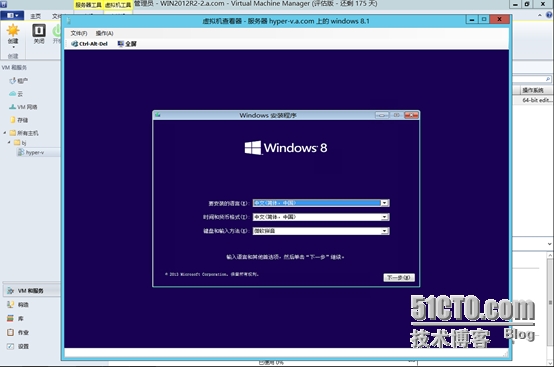Click the search magnifier icon in VMM window

pos(548,79)
